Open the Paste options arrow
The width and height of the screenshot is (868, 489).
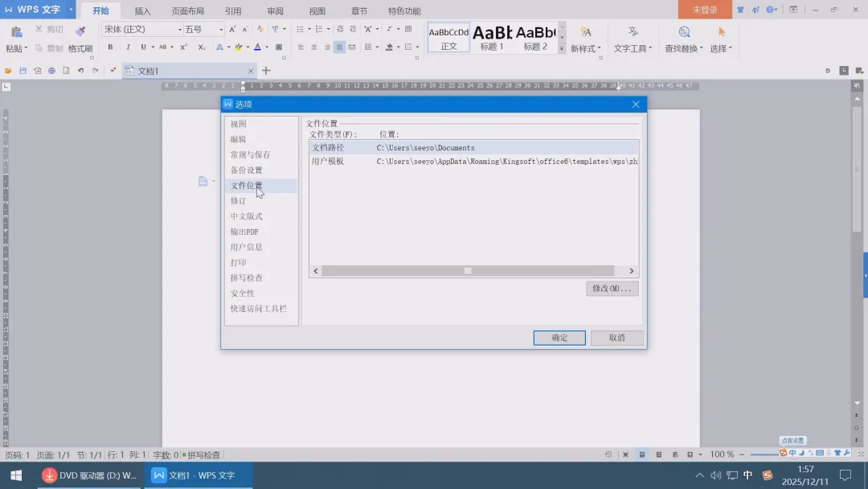[26, 49]
